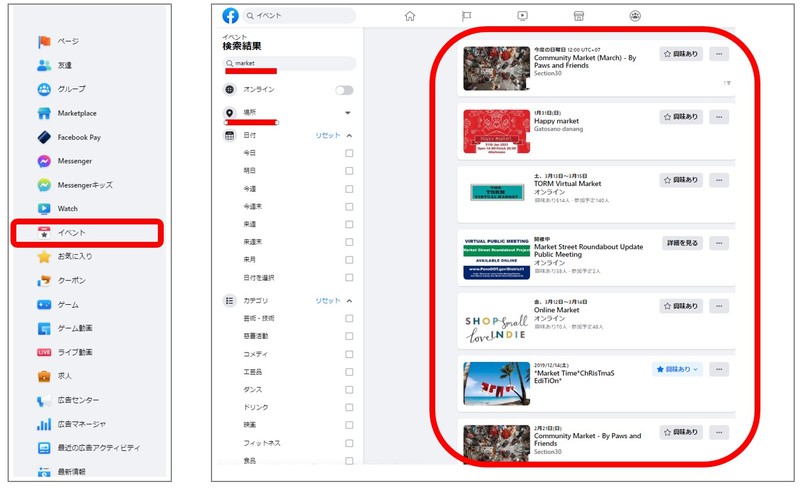Viewport: 800px width, 489px height.
Task: Click the market search field in filters
Action: click(289, 63)
